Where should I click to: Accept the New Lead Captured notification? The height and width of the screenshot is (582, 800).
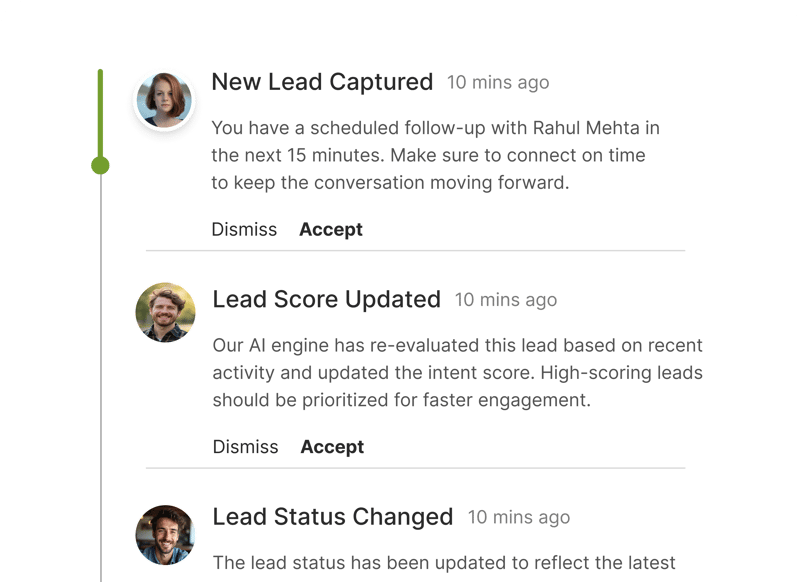[331, 229]
